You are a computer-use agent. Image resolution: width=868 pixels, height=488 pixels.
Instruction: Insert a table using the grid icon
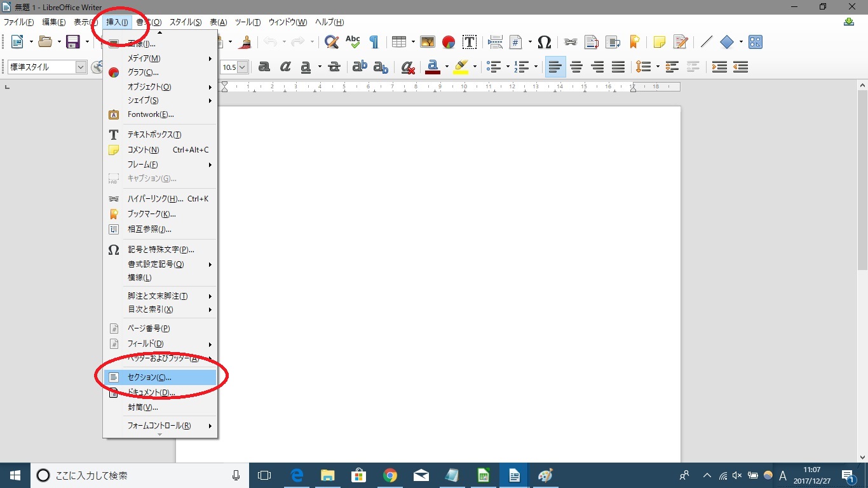(x=398, y=42)
